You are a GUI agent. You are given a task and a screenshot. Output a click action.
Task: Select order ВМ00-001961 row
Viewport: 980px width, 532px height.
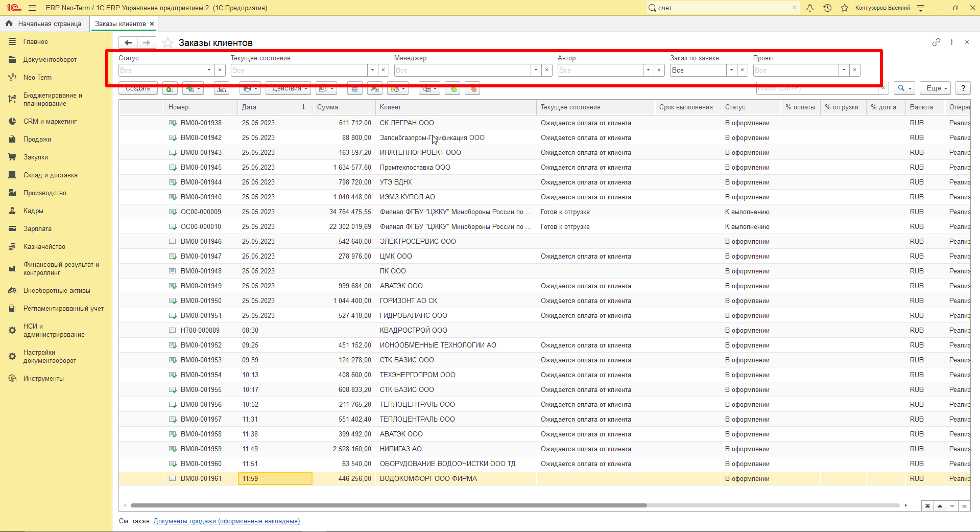point(544,478)
